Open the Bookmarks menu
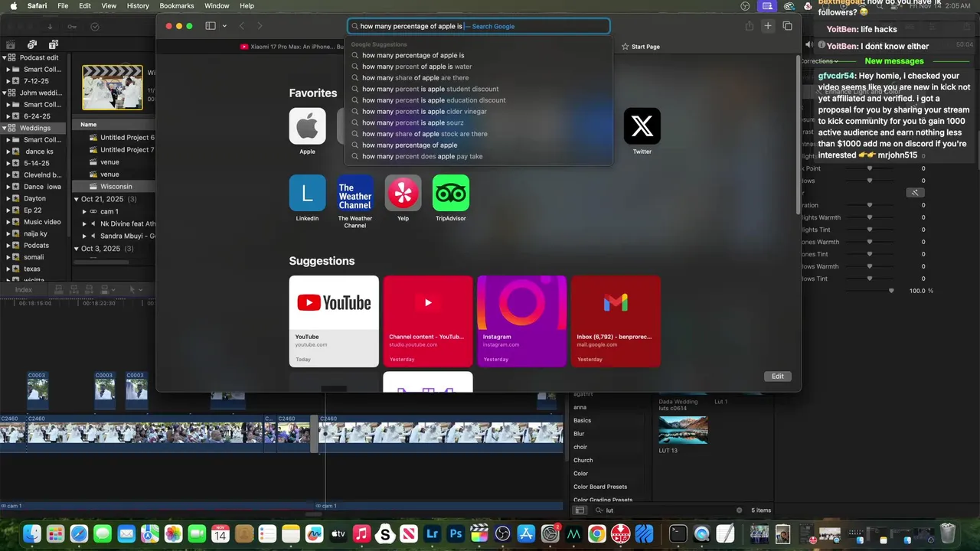The width and height of the screenshot is (980, 551). pyautogui.click(x=177, y=6)
